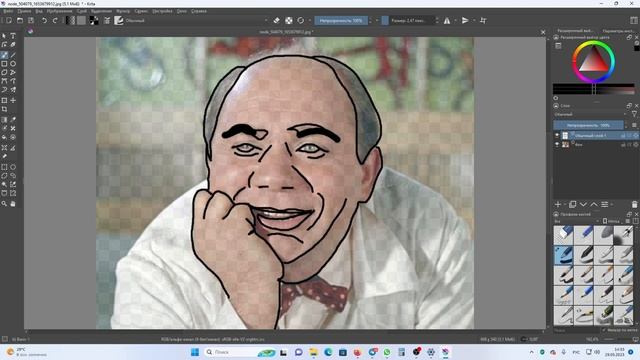Click the Save document icon
Image resolution: width=640 pixels, height=360 pixels.
click(x=31, y=20)
